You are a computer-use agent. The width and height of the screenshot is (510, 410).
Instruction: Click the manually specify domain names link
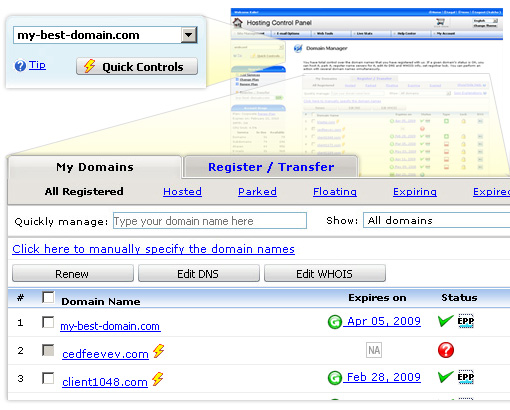pos(154,249)
